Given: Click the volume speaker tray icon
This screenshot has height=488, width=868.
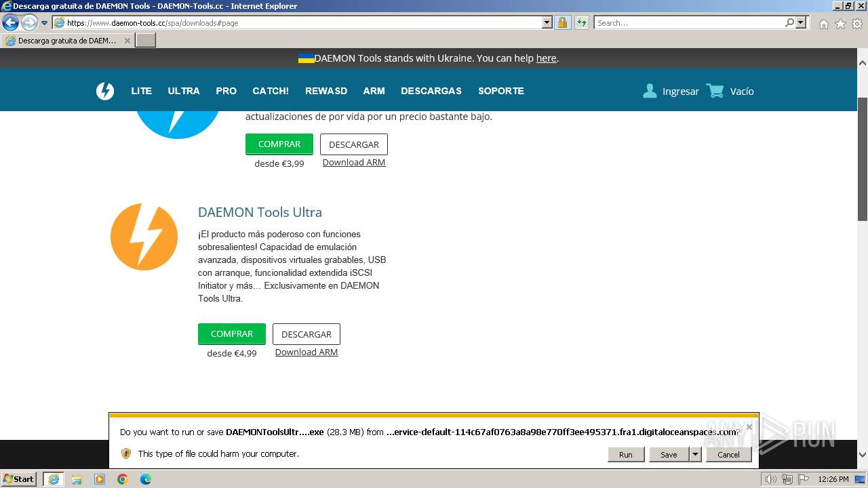Looking at the screenshot, I should [771, 479].
